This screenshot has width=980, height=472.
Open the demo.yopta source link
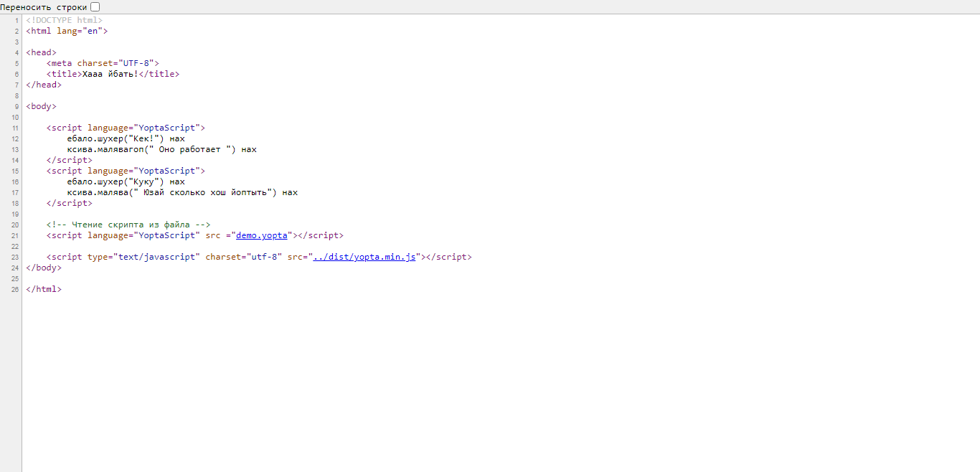(262, 235)
